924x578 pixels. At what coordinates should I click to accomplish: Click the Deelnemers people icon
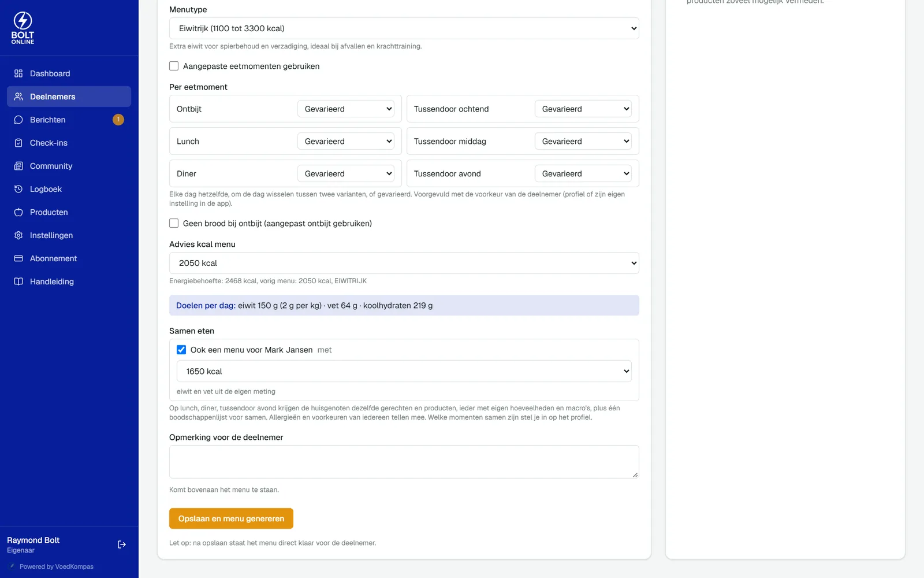point(18,97)
